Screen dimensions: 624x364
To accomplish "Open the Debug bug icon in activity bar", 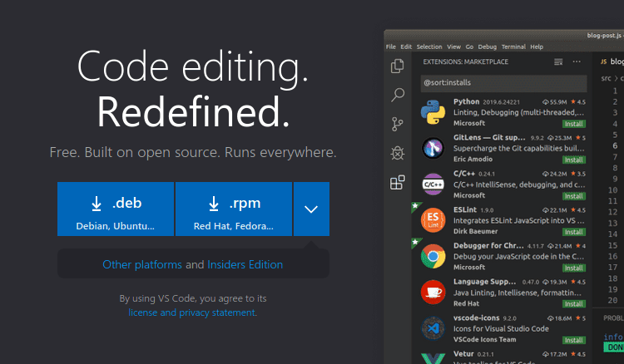I will click(398, 153).
